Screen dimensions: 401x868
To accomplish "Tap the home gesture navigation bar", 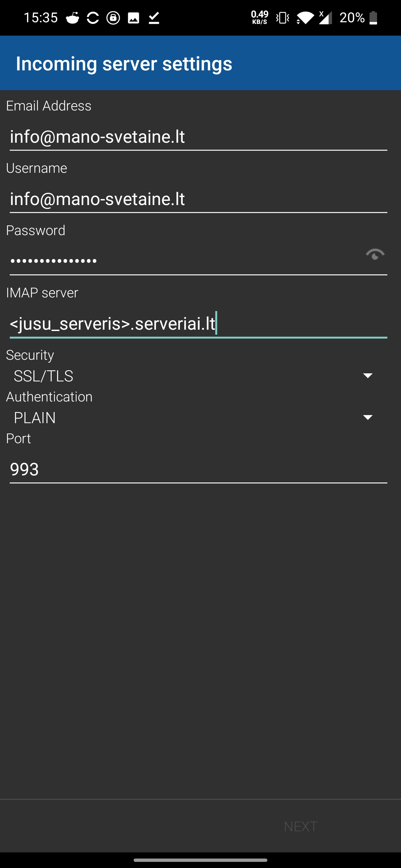I will (200, 860).
